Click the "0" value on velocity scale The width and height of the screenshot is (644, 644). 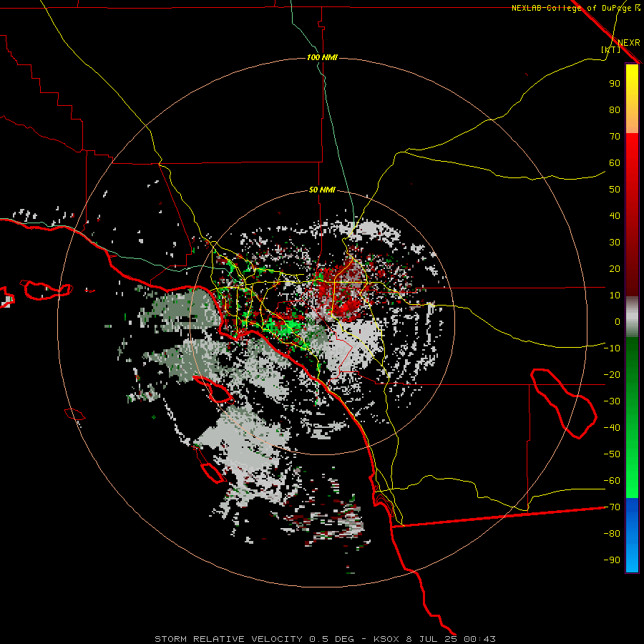point(618,322)
